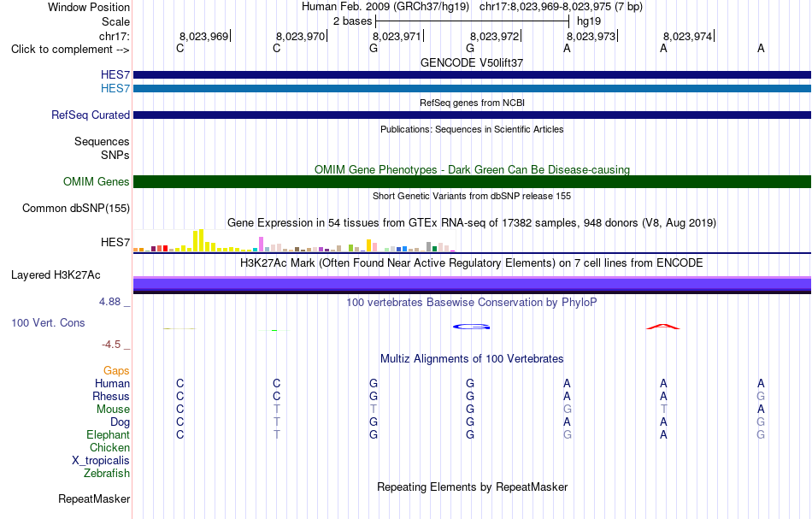812x519 pixels.
Task: Click the 4.88 PhyloP upper scale value
Action: pyautogui.click(x=109, y=302)
